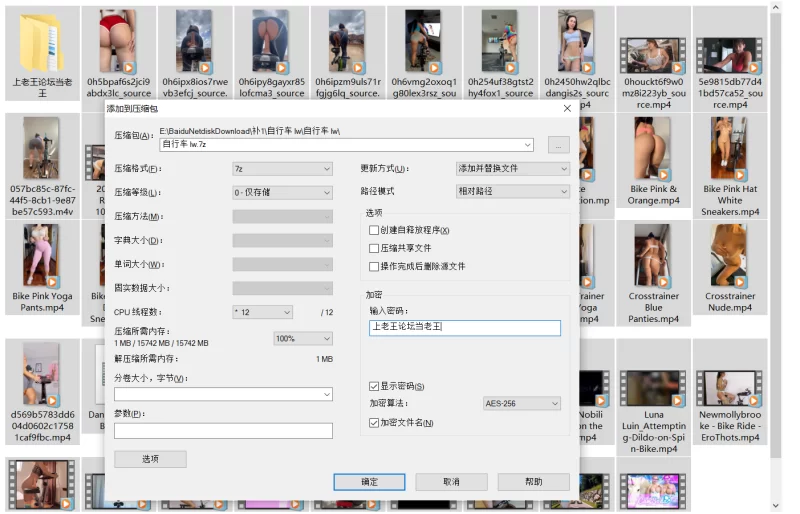
Task: Close the 添加到压缩包 dialog with X
Action: (x=567, y=108)
